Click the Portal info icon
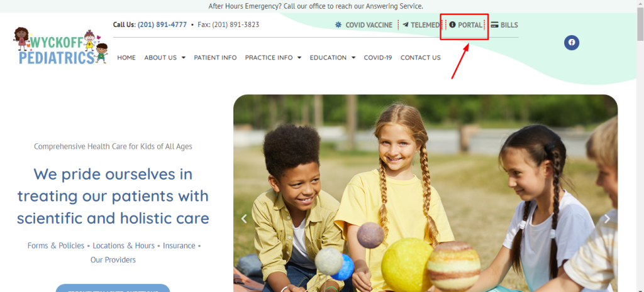 (x=453, y=24)
